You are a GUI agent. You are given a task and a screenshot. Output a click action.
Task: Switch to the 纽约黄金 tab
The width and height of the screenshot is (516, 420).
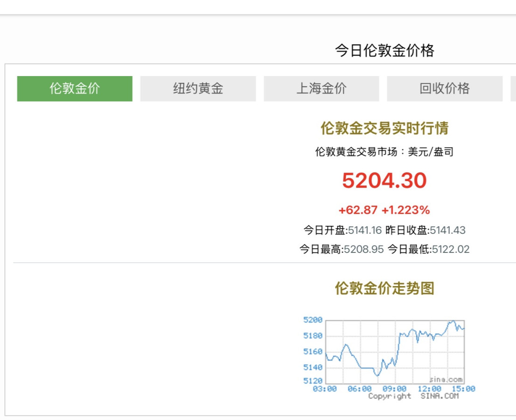[198, 89]
